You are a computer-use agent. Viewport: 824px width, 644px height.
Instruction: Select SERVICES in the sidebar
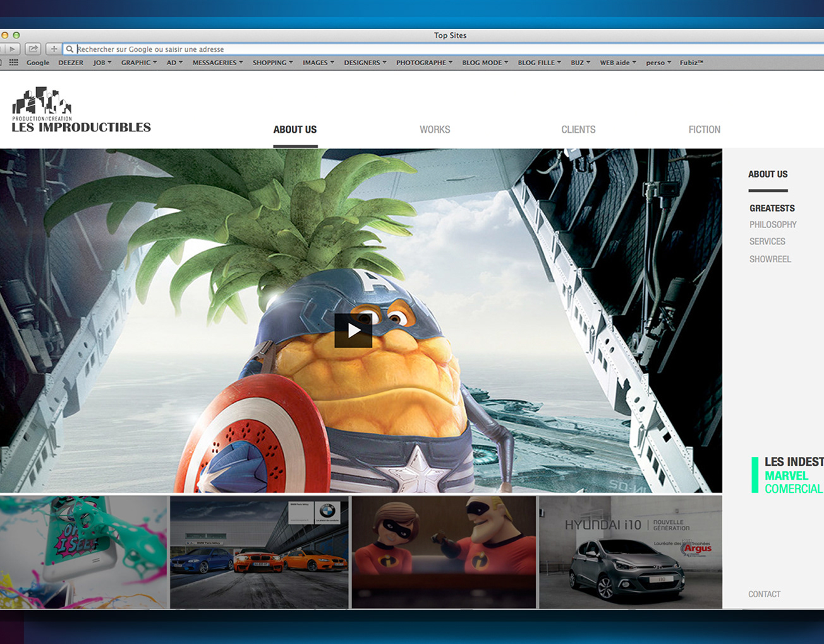(x=767, y=241)
